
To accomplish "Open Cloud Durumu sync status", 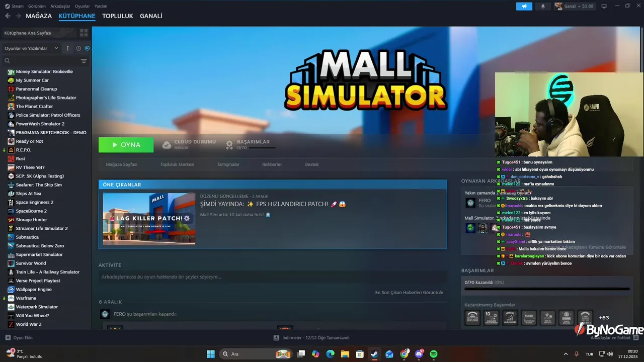I will pos(189,145).
